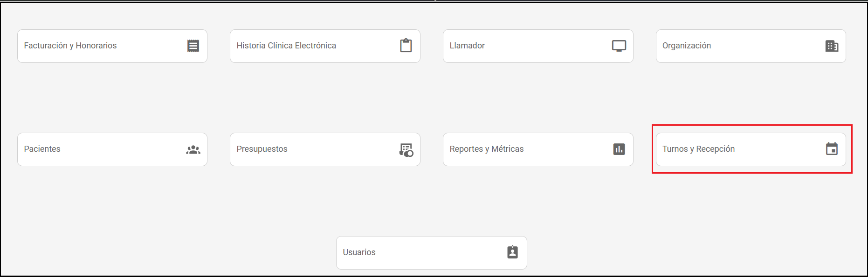
Task: Open the Llamador label text
Action: point(467,46)
